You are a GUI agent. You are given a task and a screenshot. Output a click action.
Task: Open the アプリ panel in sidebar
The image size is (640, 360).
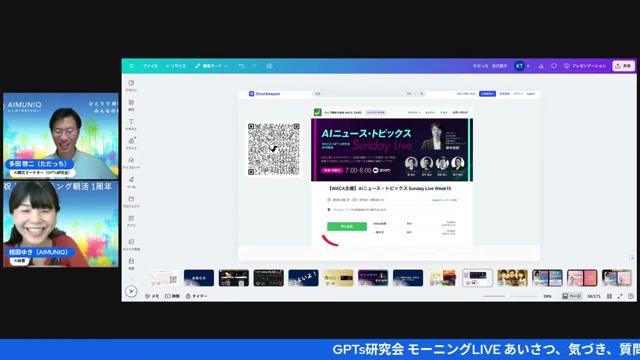(x=131, y=221)
